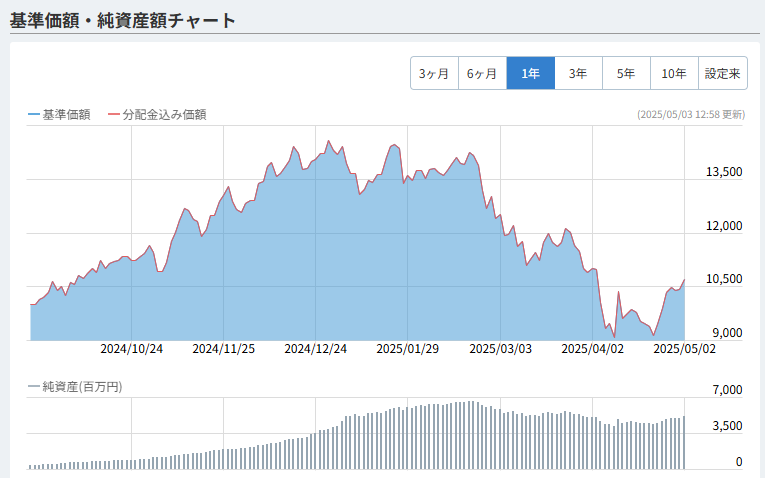The image size is (765, 478).
Task: Toggle the 基準価額 legend entry
Action: (59, 115)
